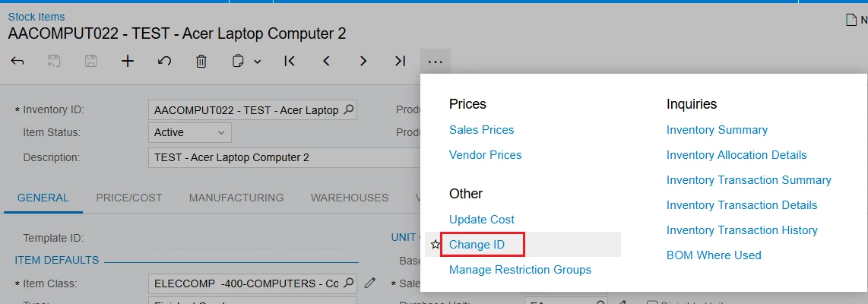This screenshot has width=868, height=304.
Task: Open Inventory Transaction History inquiry
Action: [x=742, y=230]
